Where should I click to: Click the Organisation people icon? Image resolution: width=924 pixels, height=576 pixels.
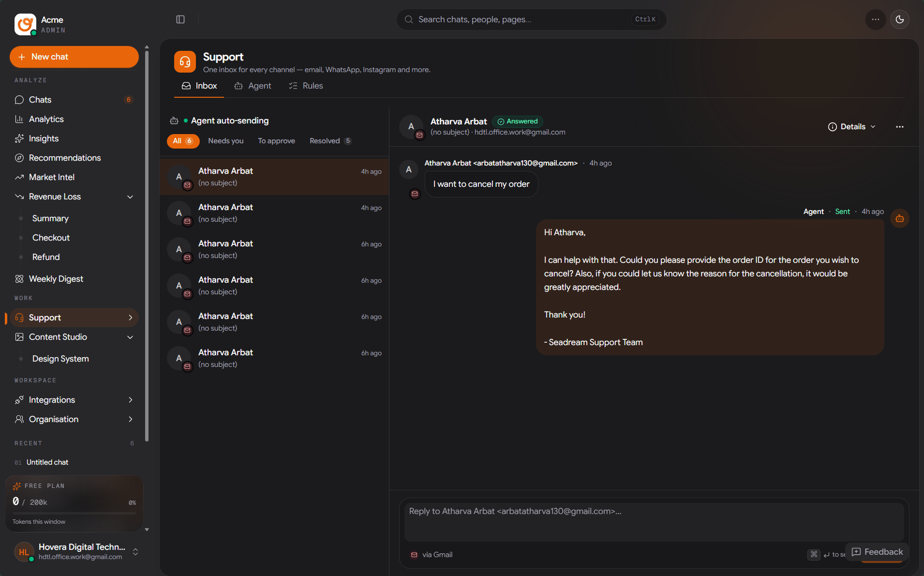[x=19, y=419]
